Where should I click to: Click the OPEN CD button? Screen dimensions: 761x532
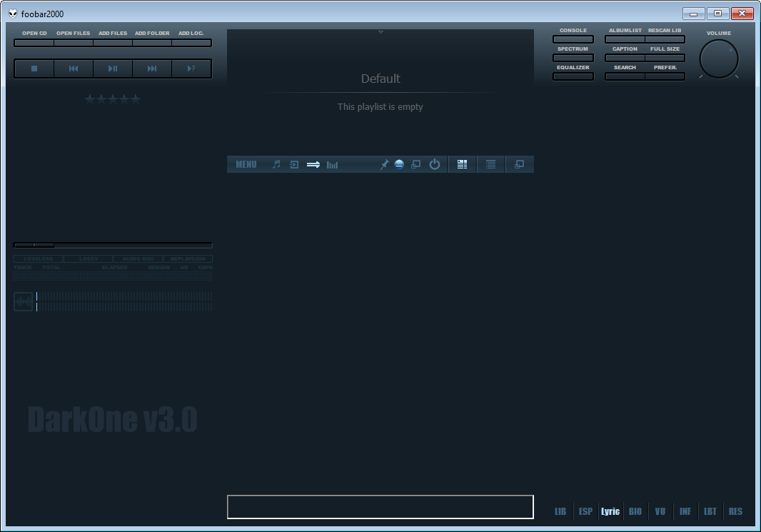click(x=34, y=43)
